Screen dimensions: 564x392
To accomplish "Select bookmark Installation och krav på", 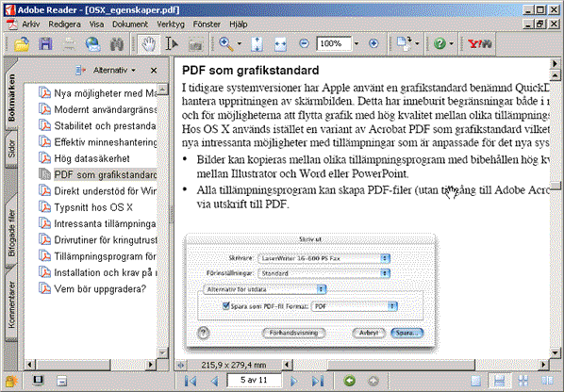I will click(x=98, y=272).
